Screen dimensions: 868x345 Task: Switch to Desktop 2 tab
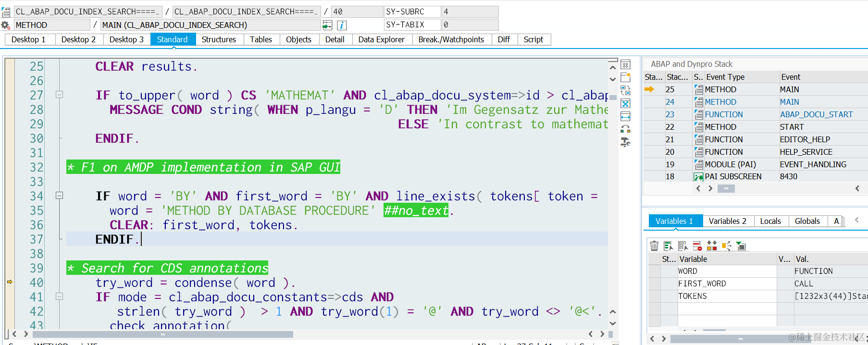click(78, 39)
